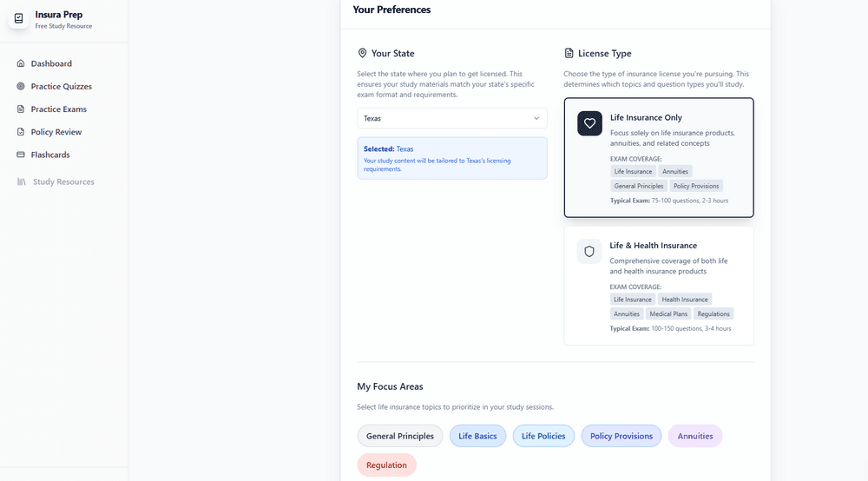Click the Insura Prep logo icon

[x=19, y=18]
